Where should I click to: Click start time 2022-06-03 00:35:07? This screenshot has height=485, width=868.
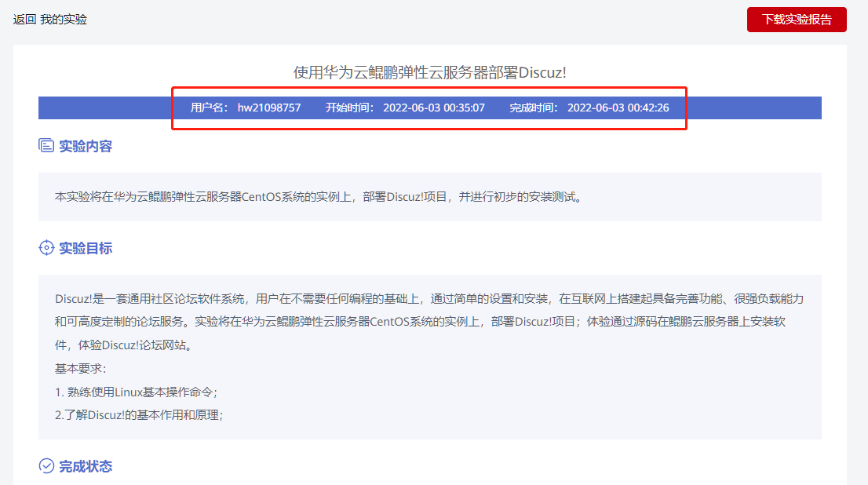tap(434, 108)
